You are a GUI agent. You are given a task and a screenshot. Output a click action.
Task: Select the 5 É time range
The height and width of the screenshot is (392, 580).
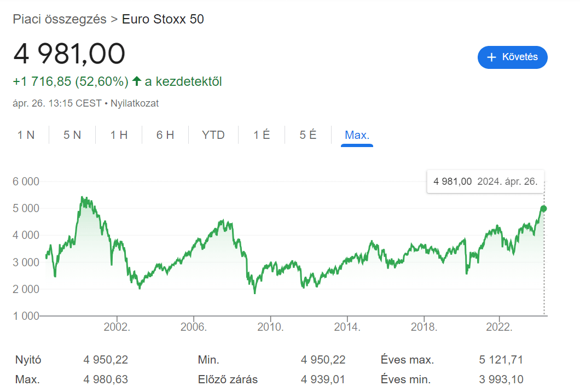click(x=308, y=134)
